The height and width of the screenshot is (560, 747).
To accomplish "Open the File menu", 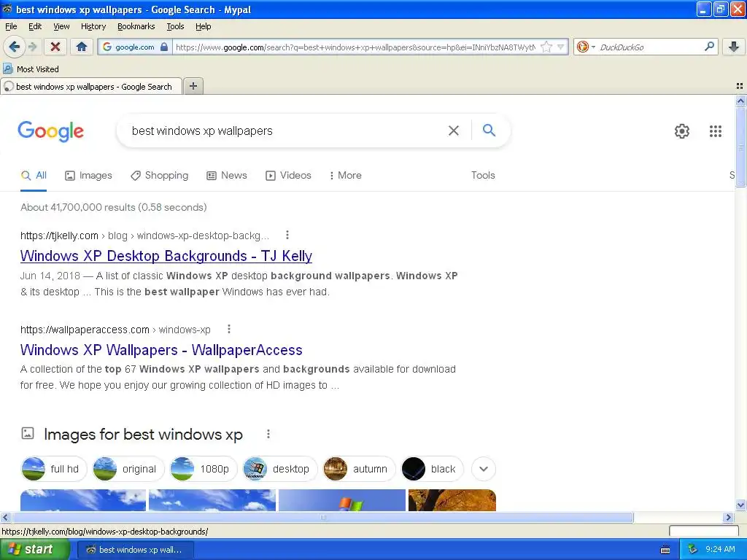I will point(11,26).
